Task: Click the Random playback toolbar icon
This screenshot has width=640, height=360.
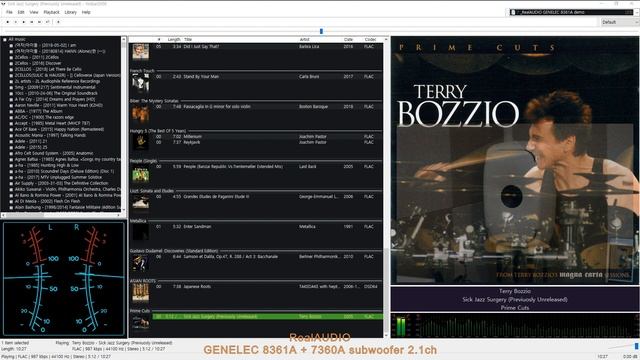Action: click(48, 22)
